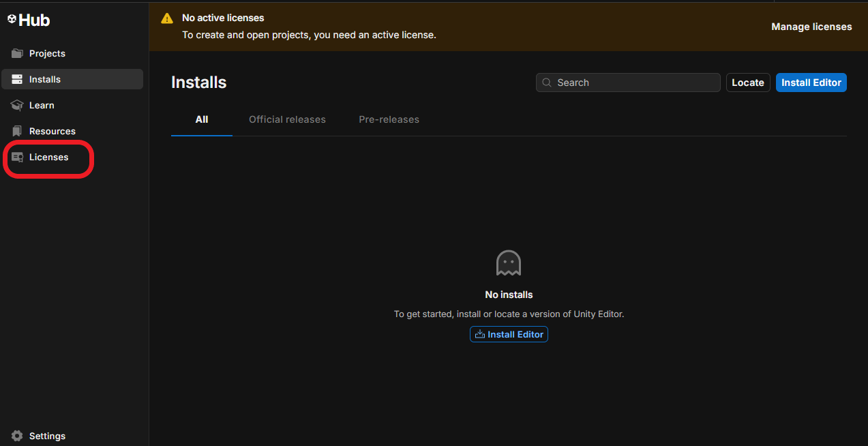The image size is (868, 446).
Task: Open Settings from the sidebar
Action: point(72,436)
